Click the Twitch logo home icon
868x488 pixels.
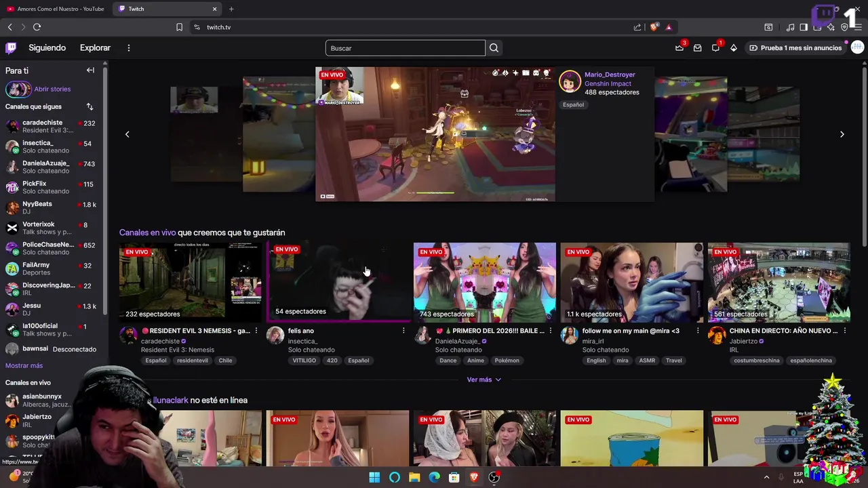[x=11, y=48]
